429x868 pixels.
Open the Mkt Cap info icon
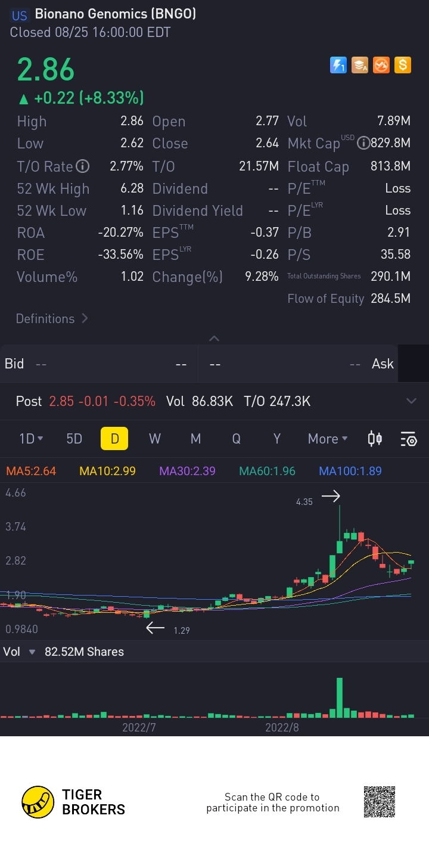(x=363, y=143)
